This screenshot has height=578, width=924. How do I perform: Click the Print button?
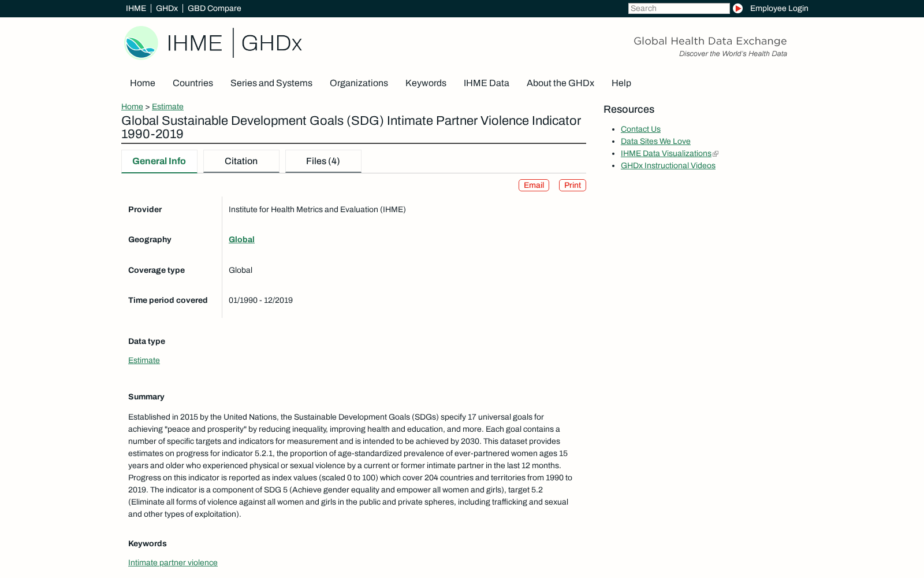572,186
